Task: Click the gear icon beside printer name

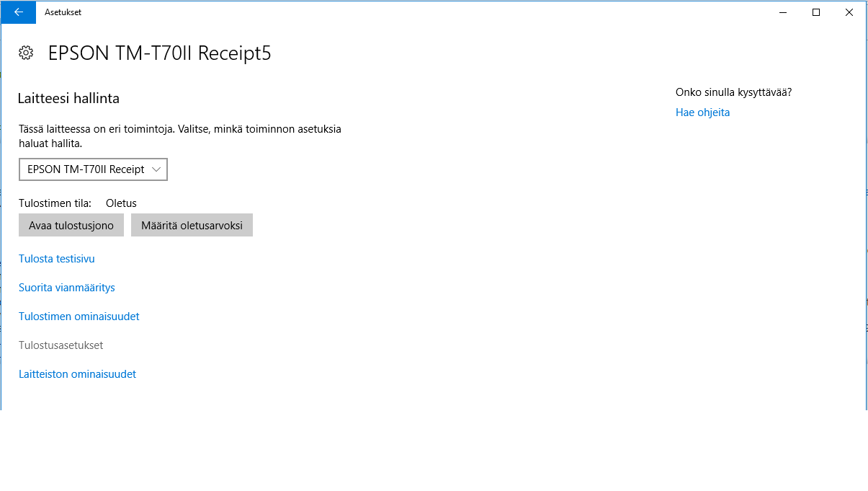Action: tap(26, 53)
